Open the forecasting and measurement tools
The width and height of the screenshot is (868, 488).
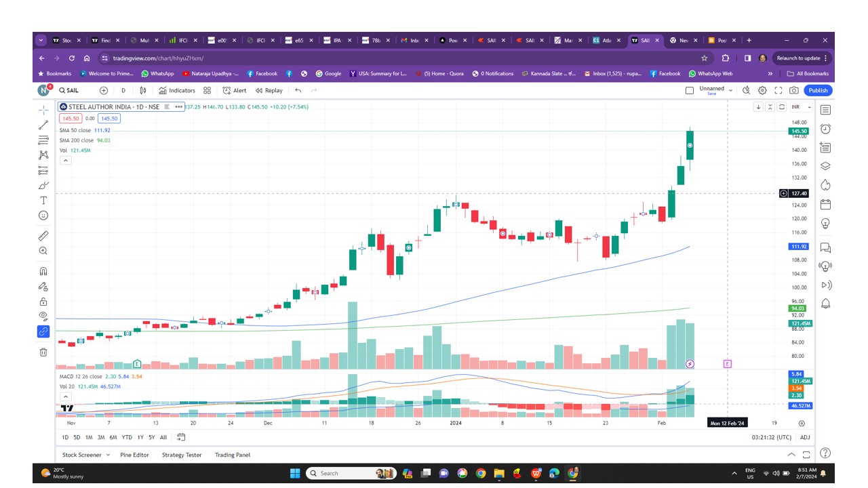(x=43, y=170)
